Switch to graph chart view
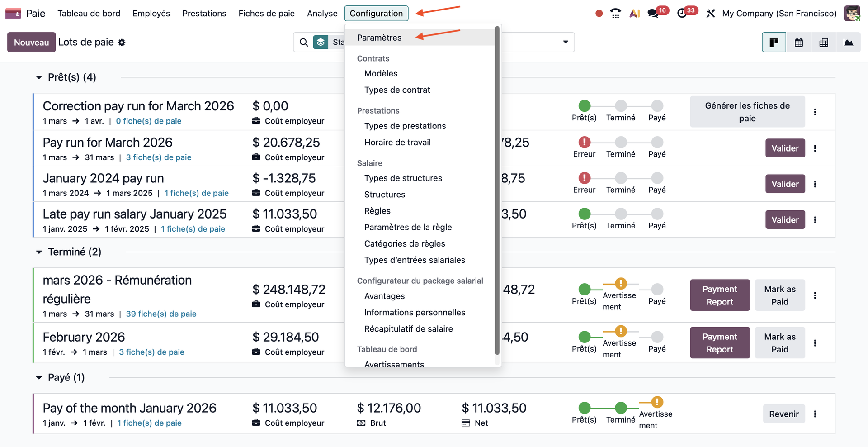 [x=848, y=43]
